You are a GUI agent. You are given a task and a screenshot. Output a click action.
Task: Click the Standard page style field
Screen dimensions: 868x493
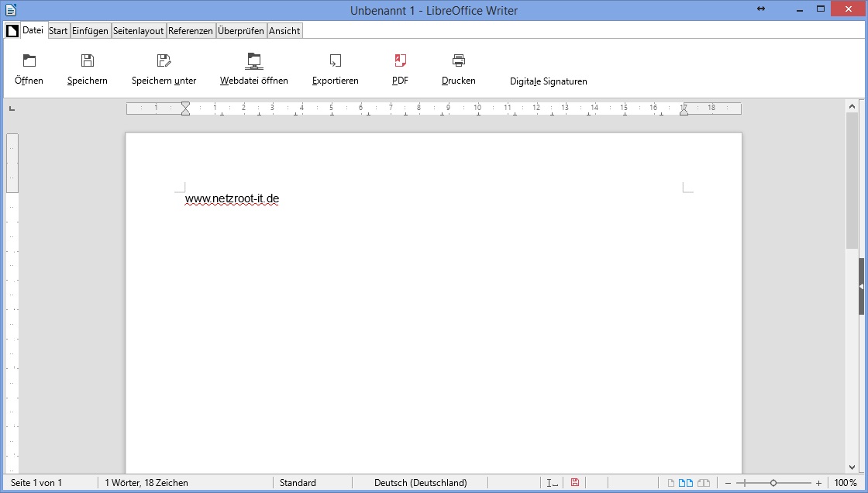(298, 483)
